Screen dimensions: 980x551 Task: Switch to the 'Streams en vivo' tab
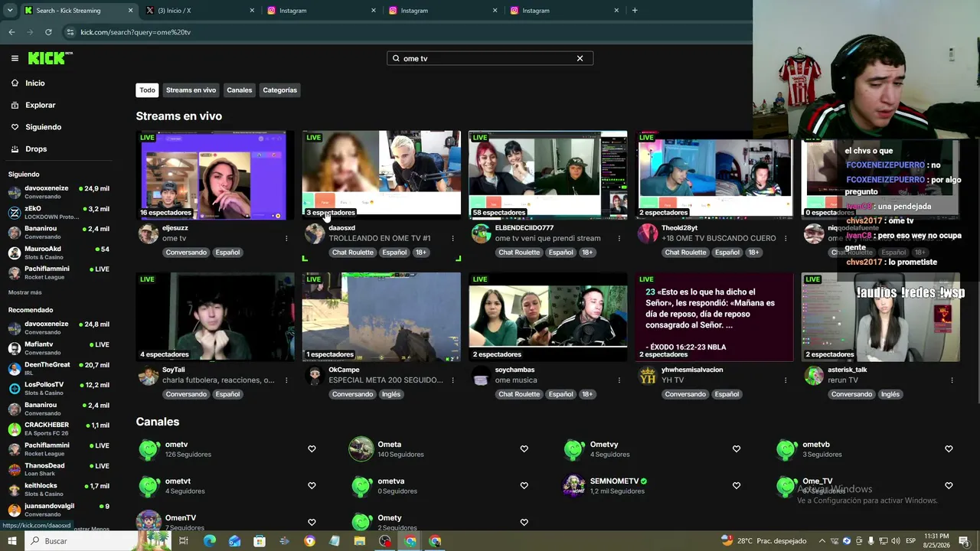click(191, 90)
